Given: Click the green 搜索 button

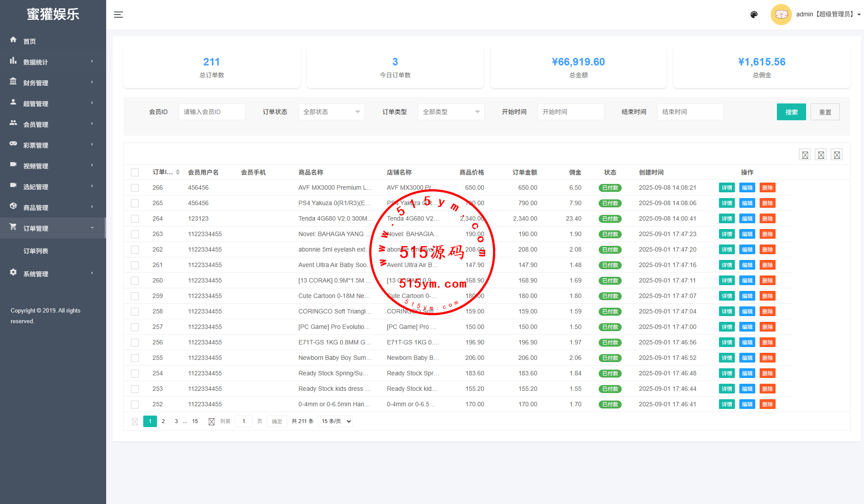Looking at the screenshot, I should pyautogui.click(x=791, y=112).
